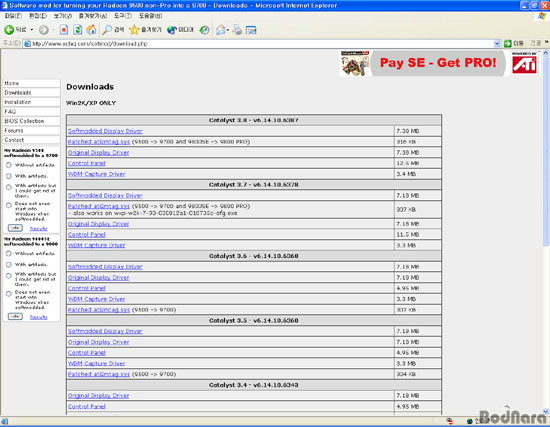The image size is (550, 427).
Task: Open the File (파일) menu
Action: [x=13, y=16]
